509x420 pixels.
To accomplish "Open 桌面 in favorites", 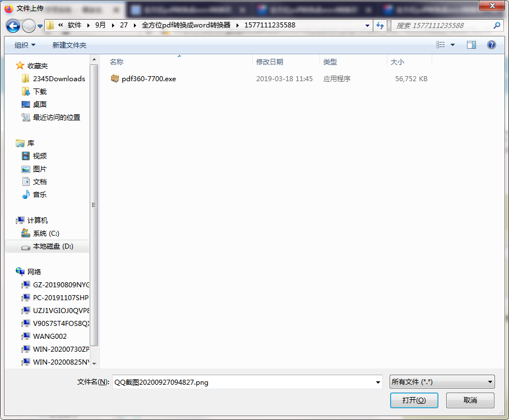I will click(40, 104).
